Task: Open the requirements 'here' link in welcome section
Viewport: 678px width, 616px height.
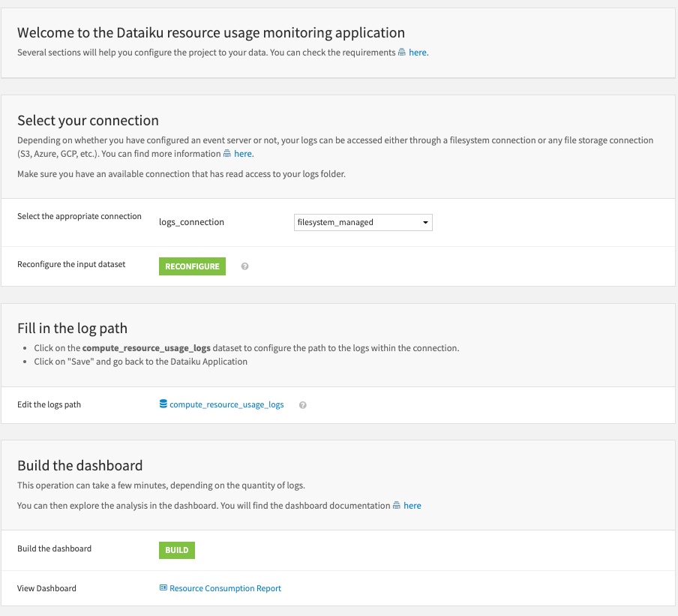Action: tap(417, 53)
